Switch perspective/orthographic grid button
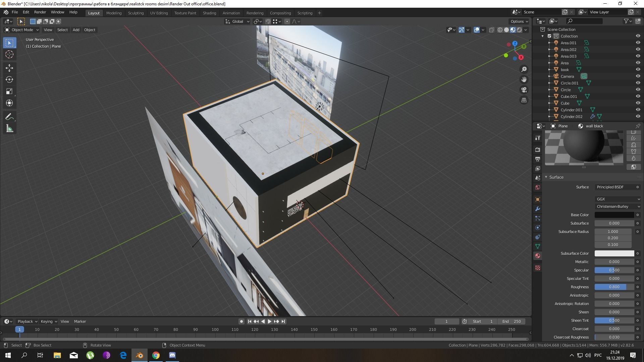Screen dimensions: 644x362 [524, 100]
